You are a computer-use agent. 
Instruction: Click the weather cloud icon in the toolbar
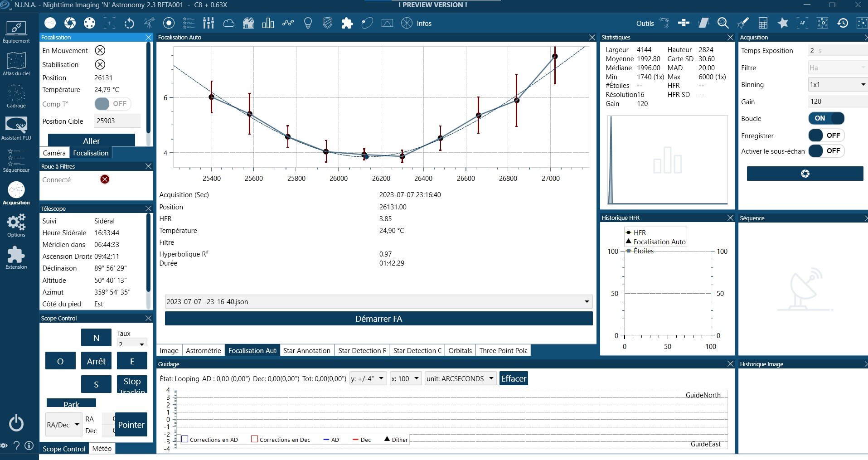pyautogui.click(x=228, y=23)
